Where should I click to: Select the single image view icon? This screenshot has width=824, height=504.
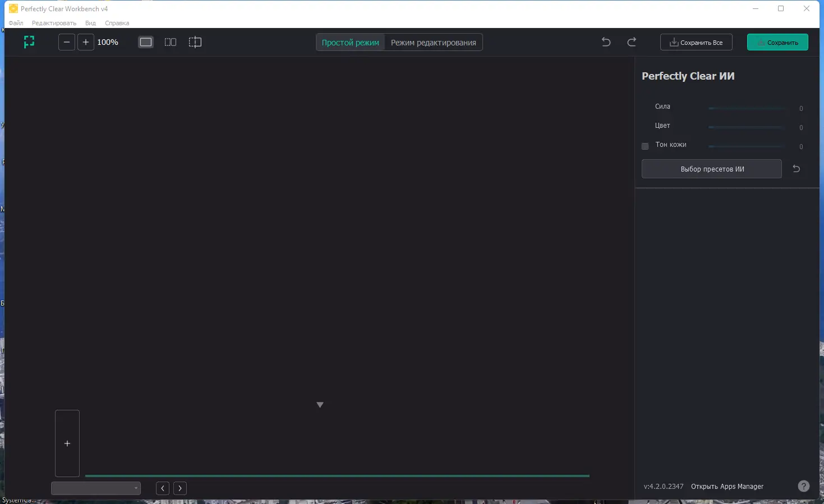[x=145, y=41]
